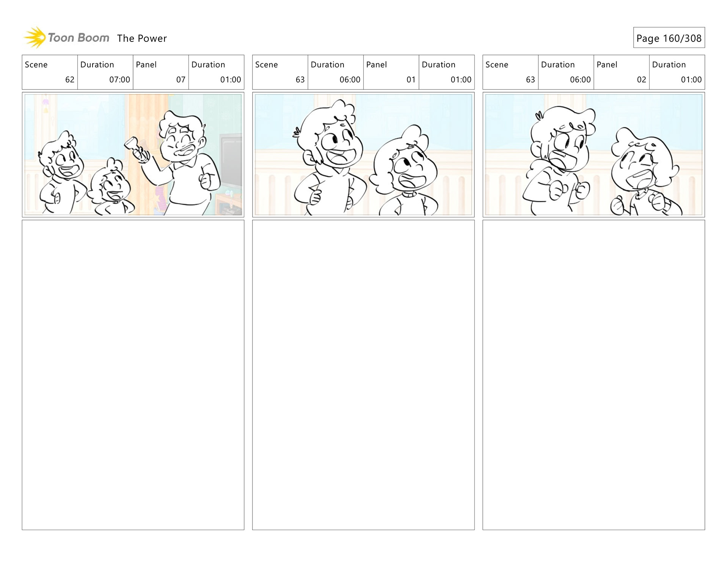728x563 pixels.
Task: Select the Scene 62 Panel 07 thumbnail
Action: tap(133, 155)
